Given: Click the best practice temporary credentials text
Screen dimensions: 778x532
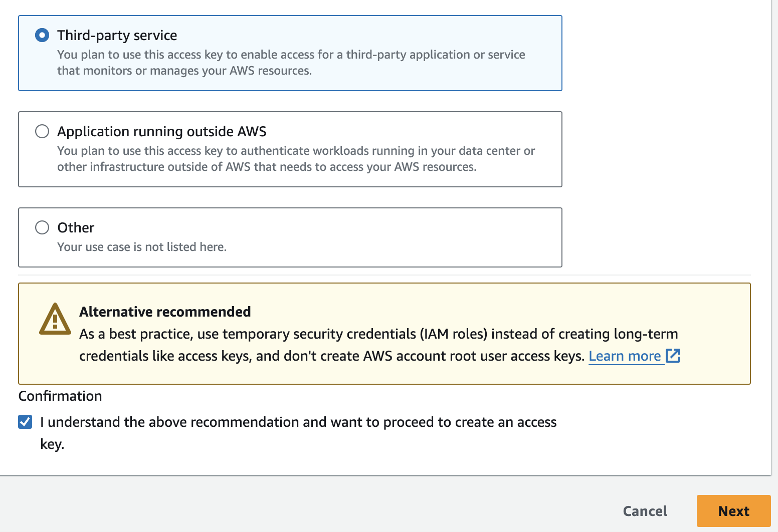Looking at the screenshot, I should (x=378, y=345).
